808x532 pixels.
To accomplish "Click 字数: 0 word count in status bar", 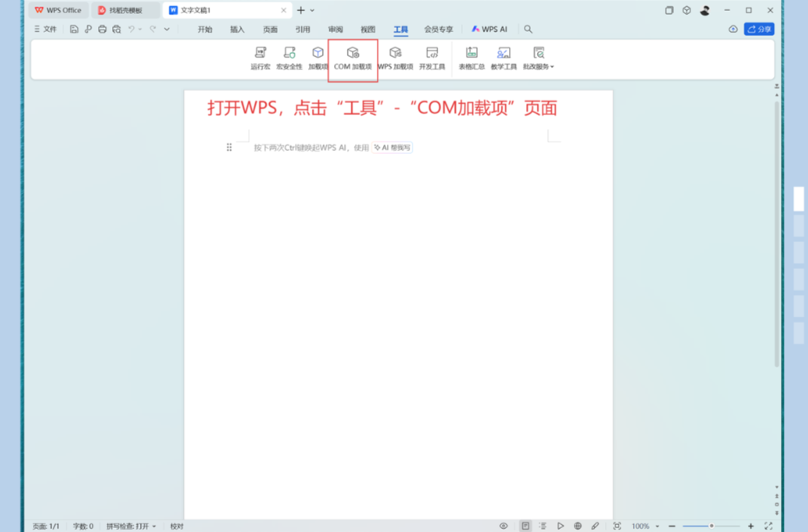I will [x=83, y=527].
